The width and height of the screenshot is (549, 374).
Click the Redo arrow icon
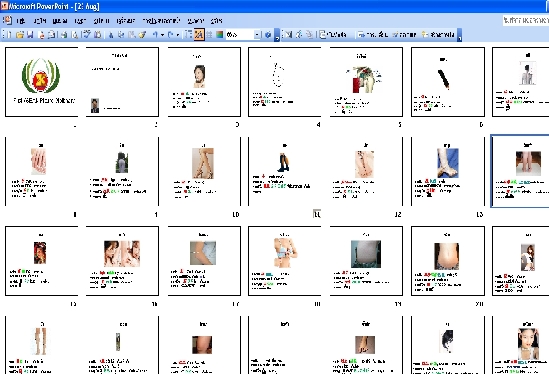(x=171, y=34)
